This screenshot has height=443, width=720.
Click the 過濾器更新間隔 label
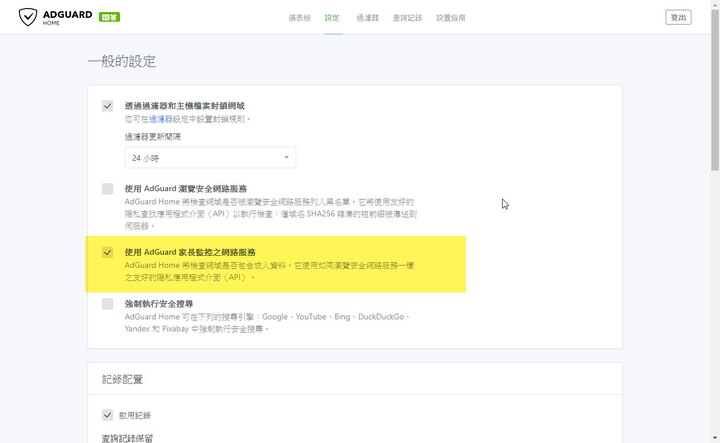click(x=152, y=136)
